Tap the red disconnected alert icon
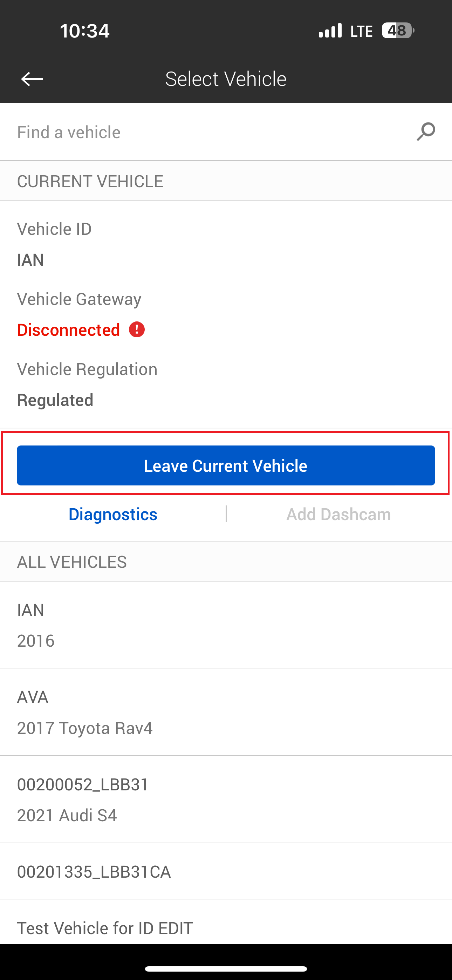 click(137, 329)
